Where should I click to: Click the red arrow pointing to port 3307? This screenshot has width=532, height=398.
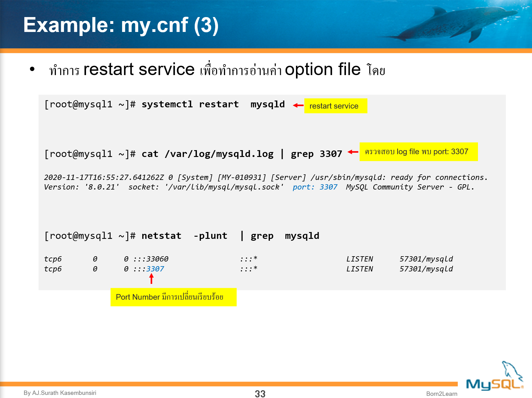pos(151,279)
